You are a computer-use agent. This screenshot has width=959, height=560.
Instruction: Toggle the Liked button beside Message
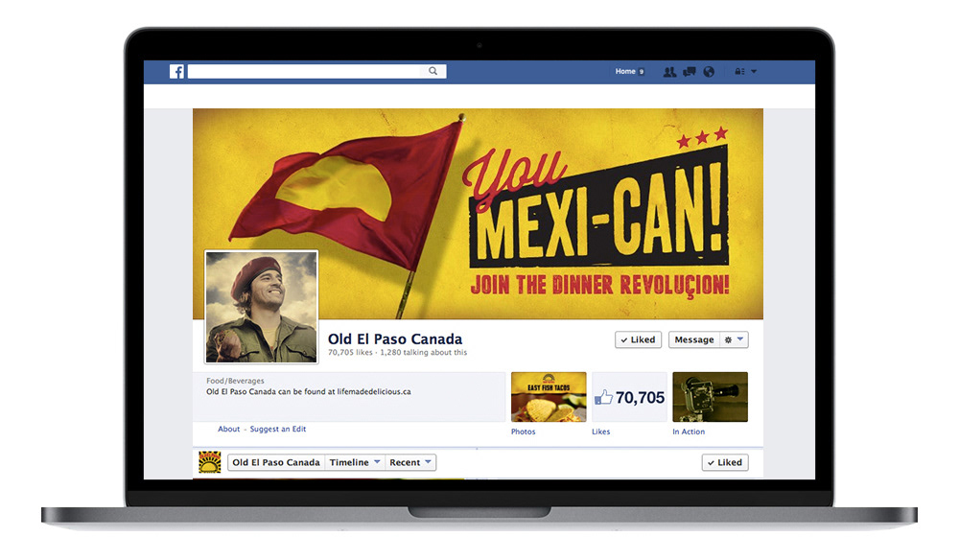coord(638,339)
